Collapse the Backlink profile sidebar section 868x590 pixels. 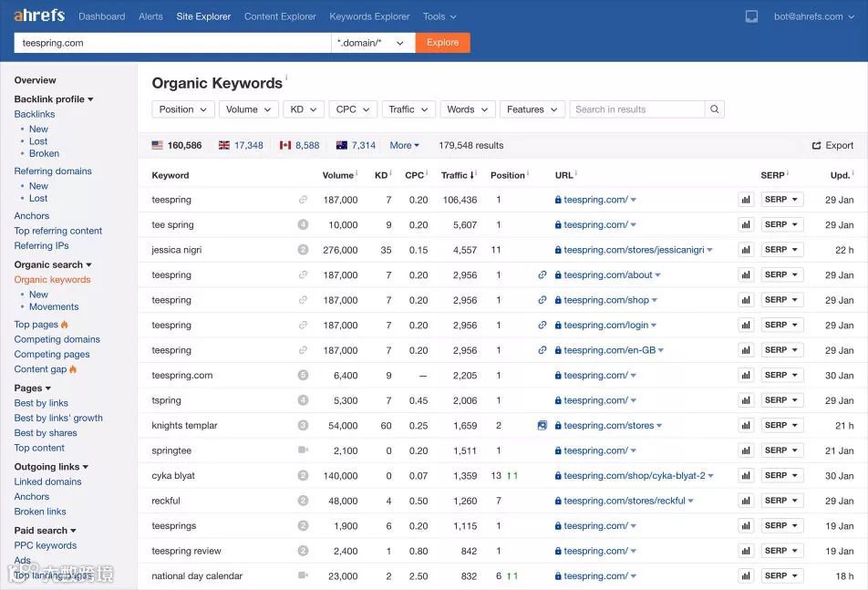[54, 99]
